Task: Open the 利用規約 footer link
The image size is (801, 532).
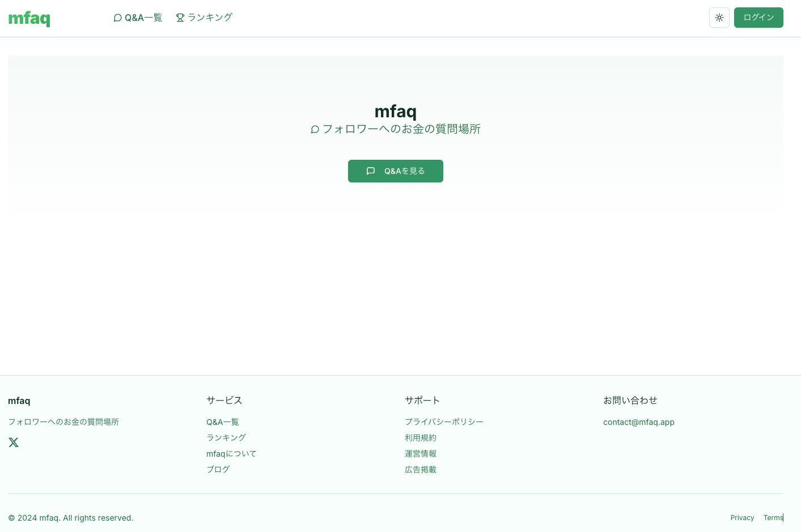Action: 421,437
